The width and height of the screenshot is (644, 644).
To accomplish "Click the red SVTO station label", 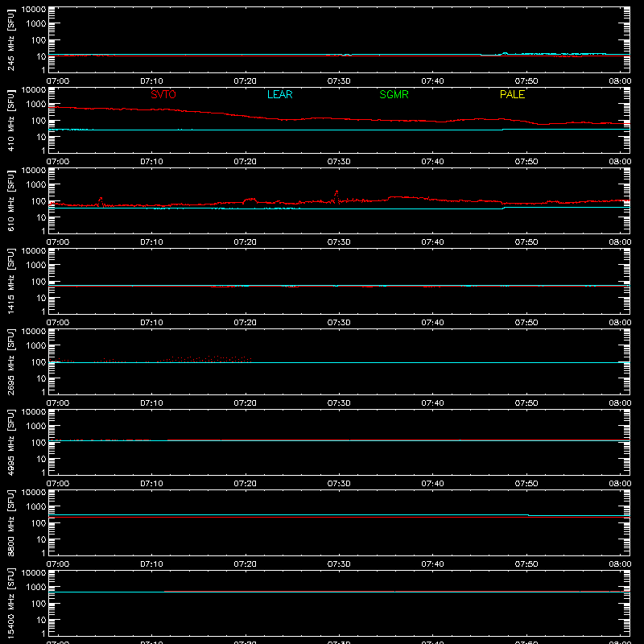I will (163, 94).
